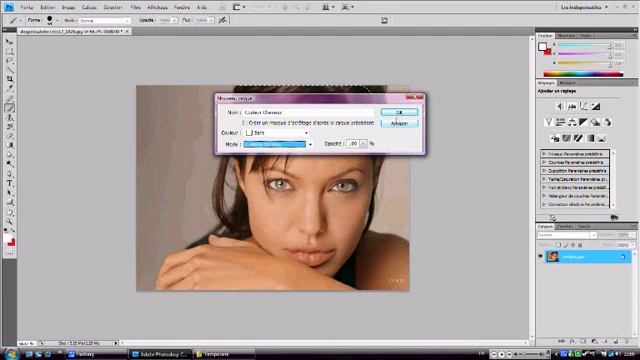Add an Invert adjustment icon
Screen dimensions: 640x360
(554, 138)
